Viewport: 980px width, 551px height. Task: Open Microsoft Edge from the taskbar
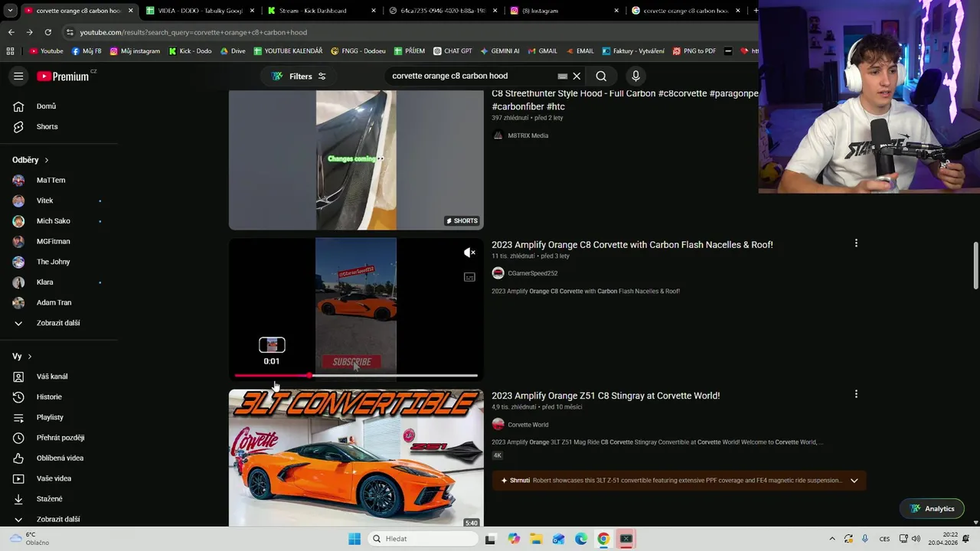point(581,539)
